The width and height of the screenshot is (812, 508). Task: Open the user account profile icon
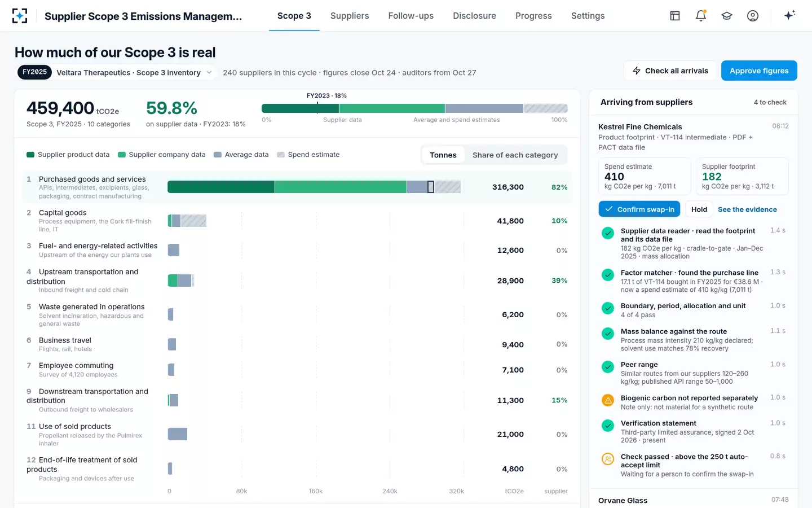coord(753,16)
